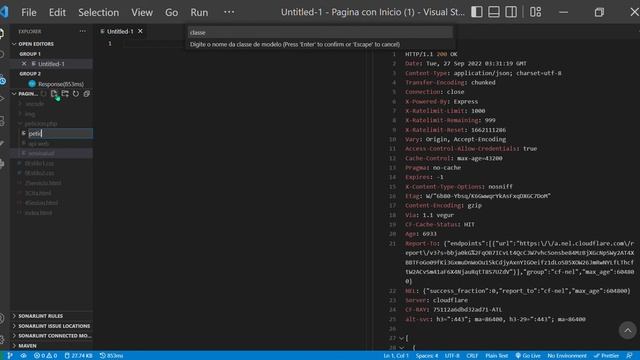Expand the SonarLint Issue Locations section
This screenshot has height=360, width=640.
coord(53,326)
